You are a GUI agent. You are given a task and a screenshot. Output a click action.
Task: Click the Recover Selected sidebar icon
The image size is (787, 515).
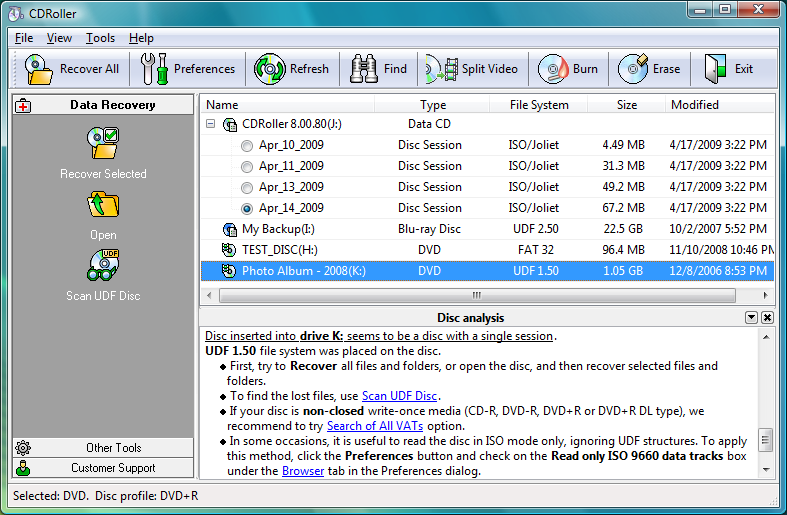point(103,143)
